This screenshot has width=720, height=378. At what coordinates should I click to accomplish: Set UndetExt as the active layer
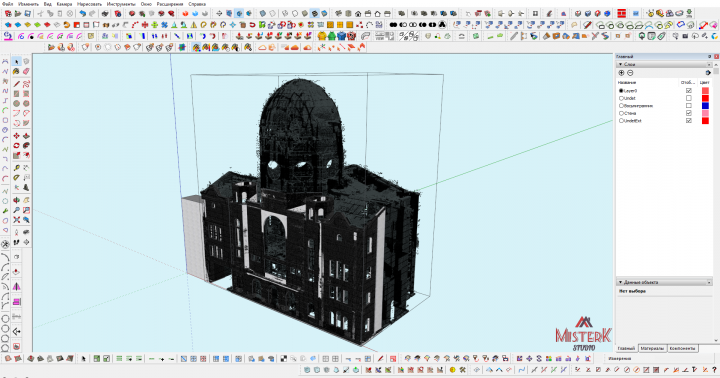pyautogui.click(x=621, y=121)
